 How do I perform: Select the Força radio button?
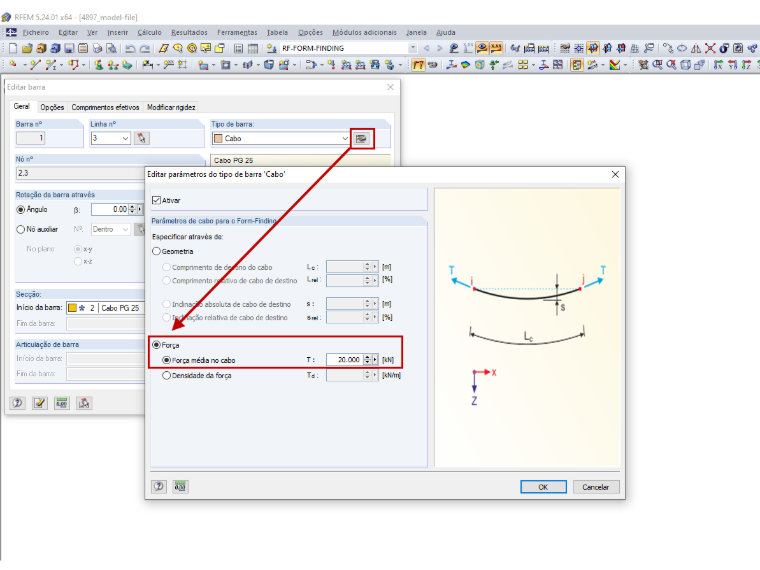(x=156, y=345)
